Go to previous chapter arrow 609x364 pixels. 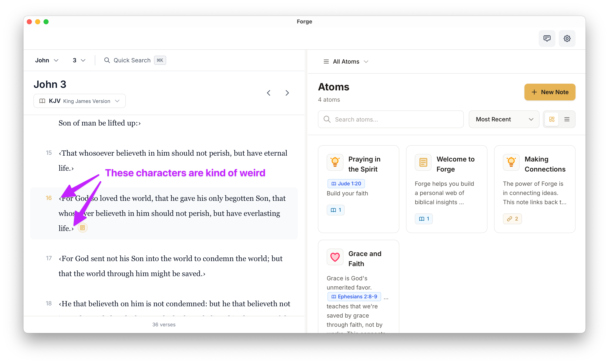click(269, 93)
